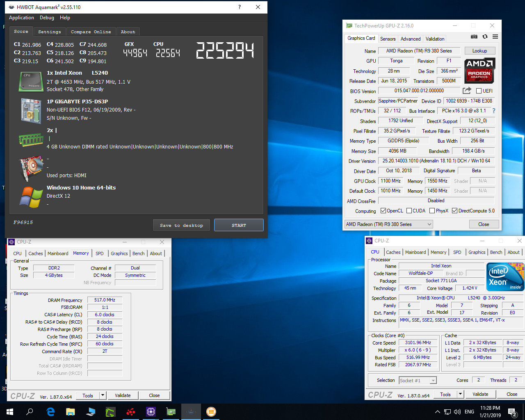Image resolution: width=525 pixels, height=420 pixels.
Task: Expand the Tools dropdown arrow in right CPU-Z window
Action: coord(461,394)
